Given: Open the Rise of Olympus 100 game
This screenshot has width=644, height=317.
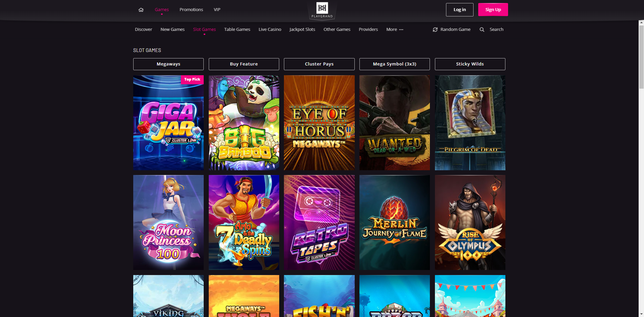Looking at the screenshot, I should tap(470, 223).
